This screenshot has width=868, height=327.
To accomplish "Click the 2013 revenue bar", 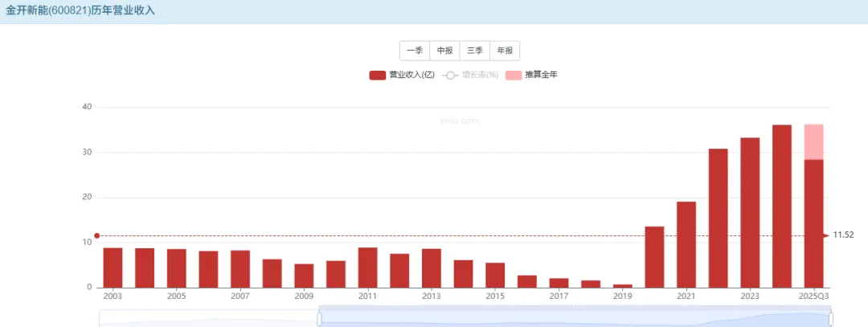I will tap(432, 268).
